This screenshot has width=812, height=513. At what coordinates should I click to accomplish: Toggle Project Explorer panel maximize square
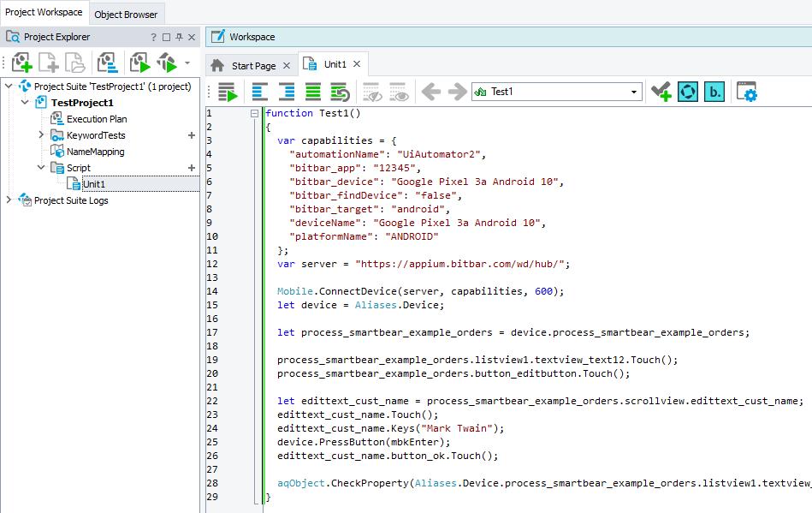[166, 38]
